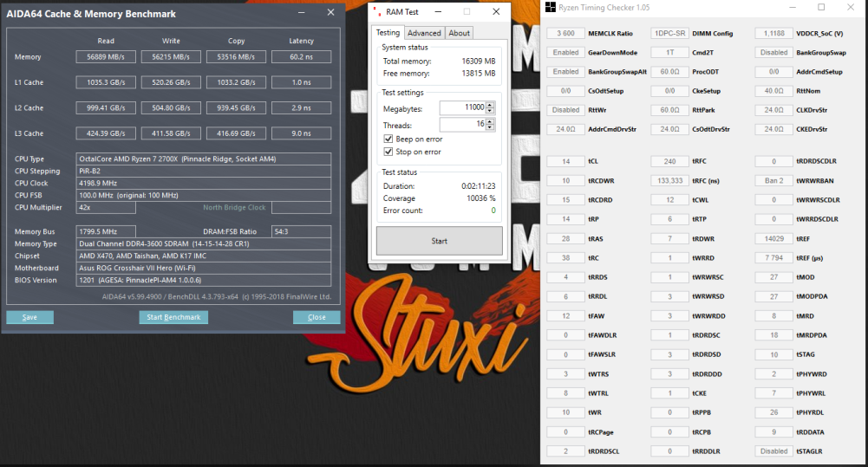Click the GearDownMode Enabled value
The image size is (868, 467).
[x=565, y=53]
